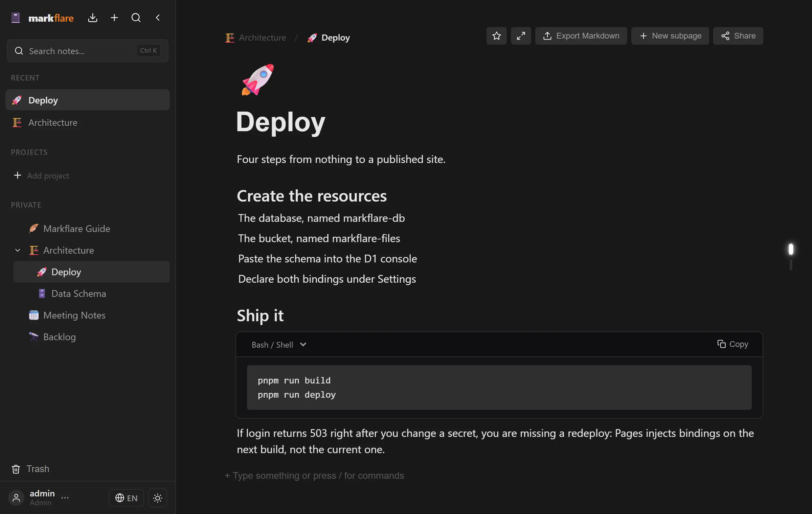Click 'pnpm run deploy' code line
Screen dimensions: 812x514
[297, 395]
